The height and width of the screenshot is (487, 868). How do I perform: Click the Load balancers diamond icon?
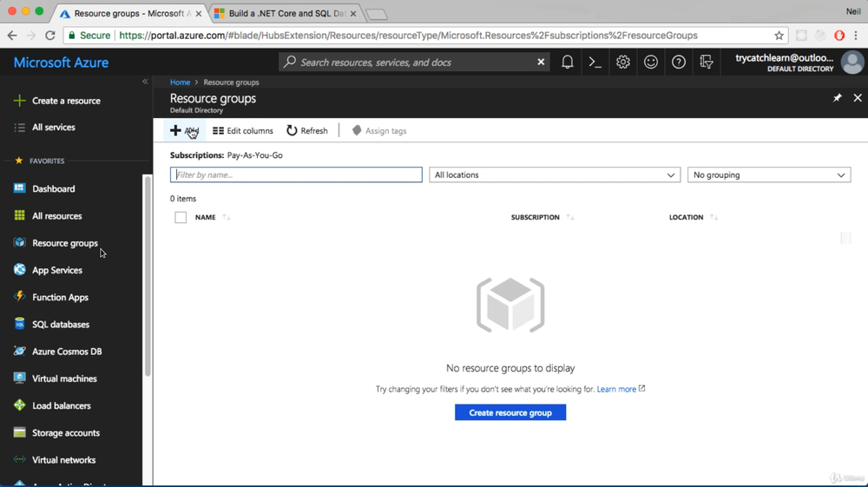click(x=19, y=405)
